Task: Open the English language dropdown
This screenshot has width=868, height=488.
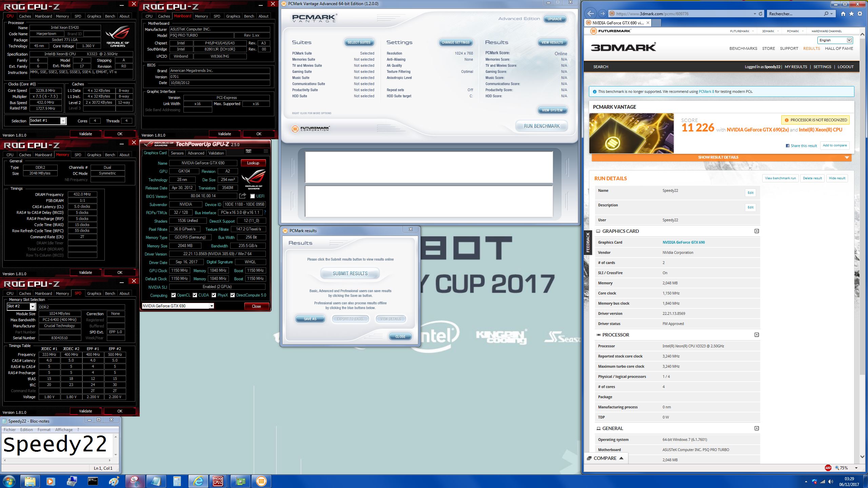Action: (x=835, y=40)
